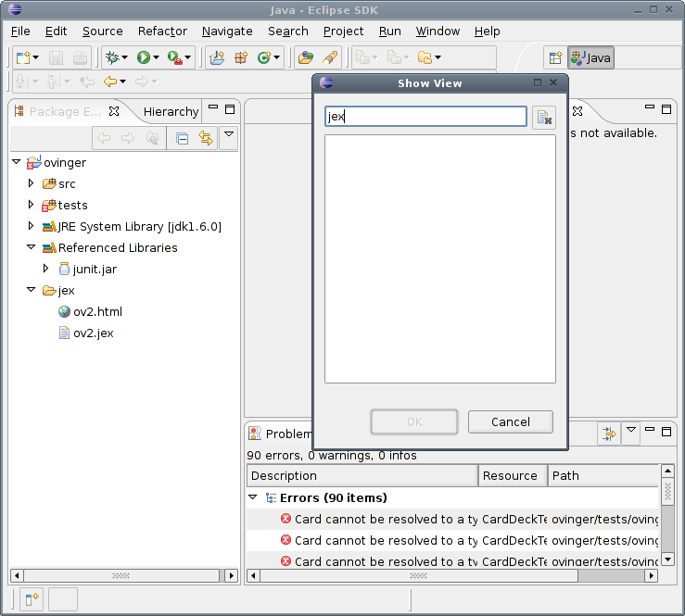Viewport: 685px width, 616px height.
Task: Collapse the jex folder
Action: [31, 290]
